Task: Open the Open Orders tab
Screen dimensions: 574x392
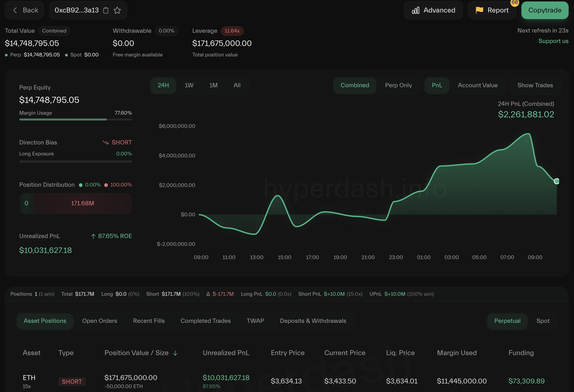Action: [100, 321]
